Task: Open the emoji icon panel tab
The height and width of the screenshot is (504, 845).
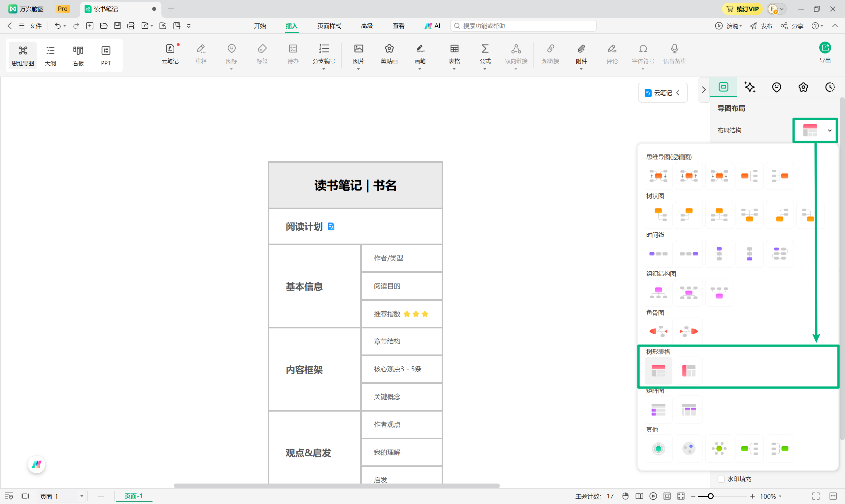Action: tap(776, 87)
